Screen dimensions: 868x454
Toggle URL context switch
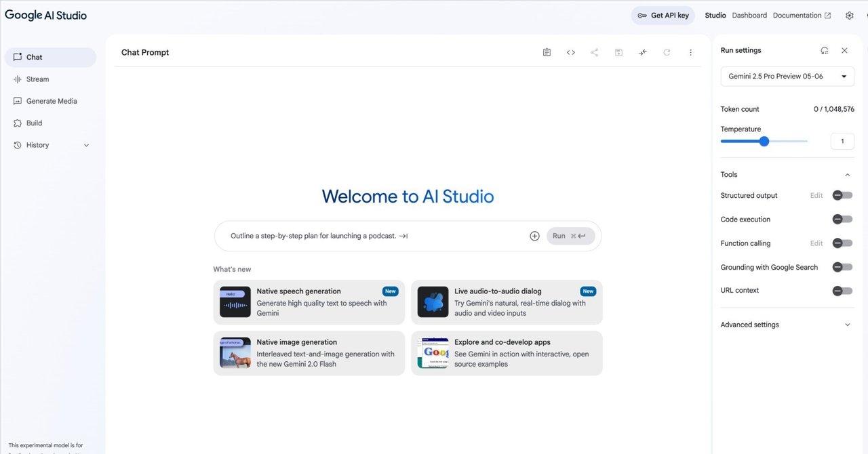coord(842,291)
